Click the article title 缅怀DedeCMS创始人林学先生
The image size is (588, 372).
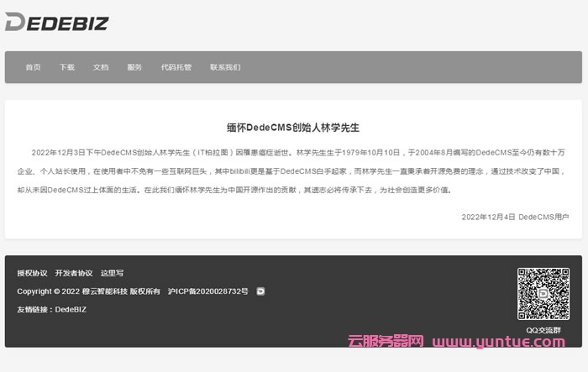click(x=293, y=128)
